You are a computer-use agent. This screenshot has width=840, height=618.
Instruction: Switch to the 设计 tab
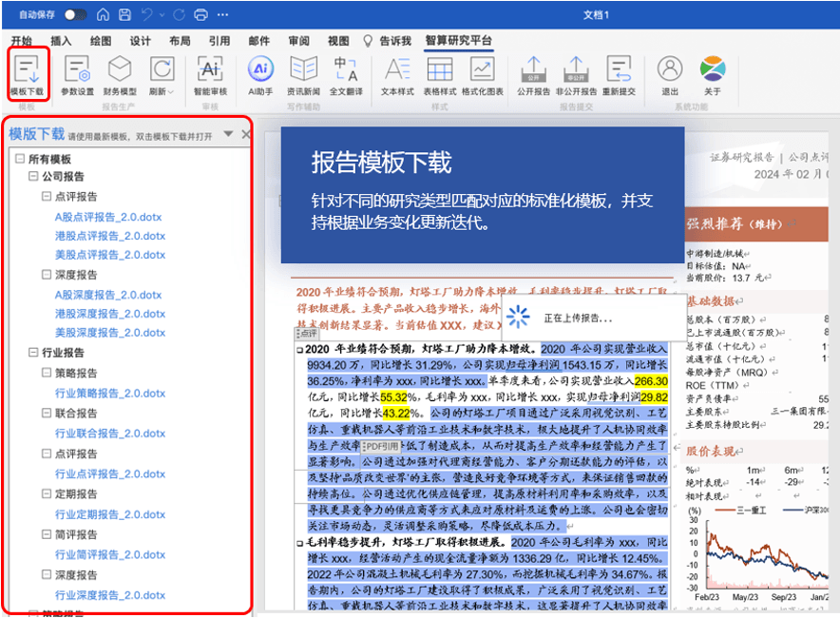[141, 41]
